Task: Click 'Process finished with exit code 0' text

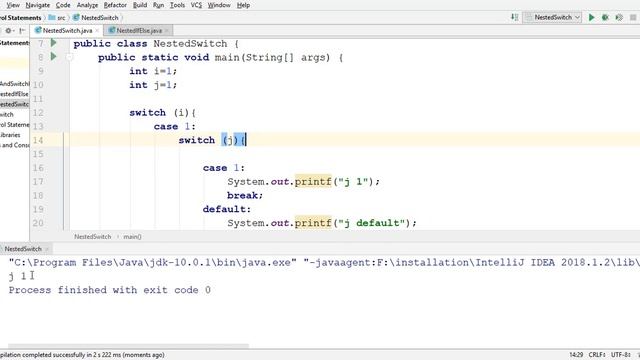Action: (x=110, y=290)
